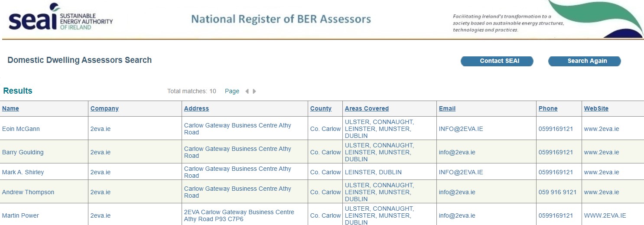644x225 pixels.
Task: Click the Contact SEAI button
Action: [x=497, y=61]
